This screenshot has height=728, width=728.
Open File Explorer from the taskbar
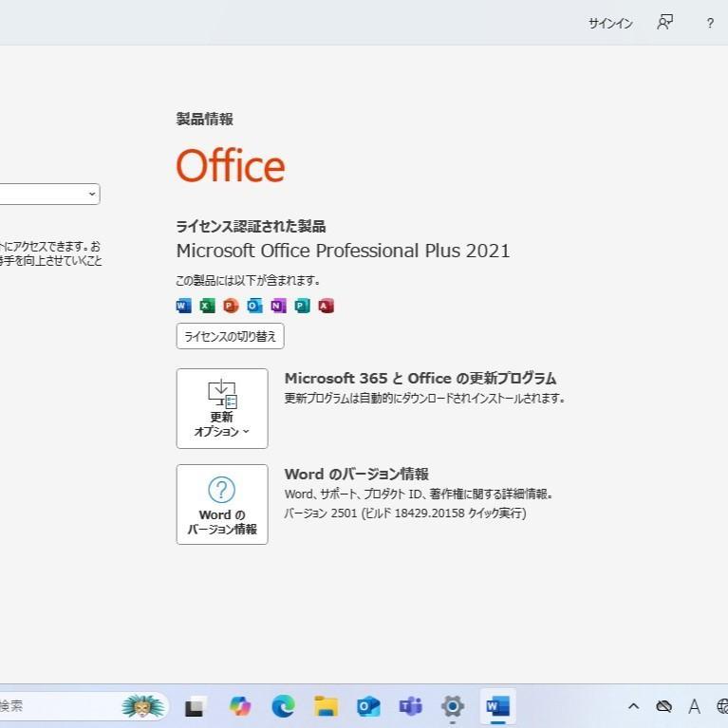tap(326, 706)
